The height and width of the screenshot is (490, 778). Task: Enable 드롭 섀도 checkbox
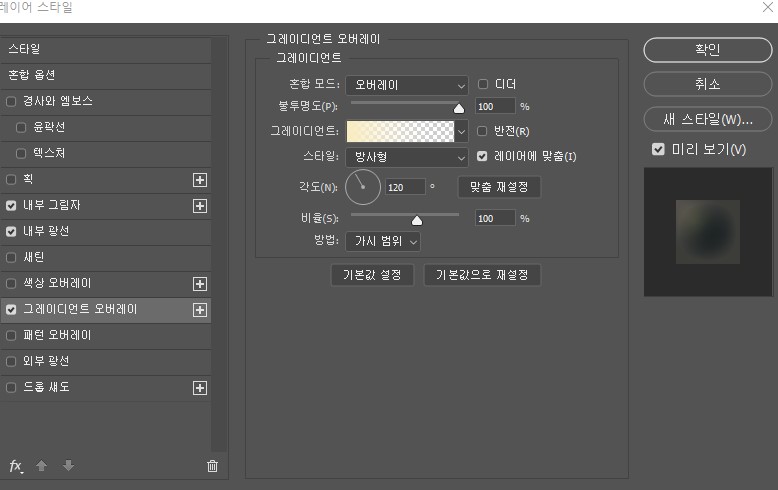pyautogui.click(x=11, y=387)
